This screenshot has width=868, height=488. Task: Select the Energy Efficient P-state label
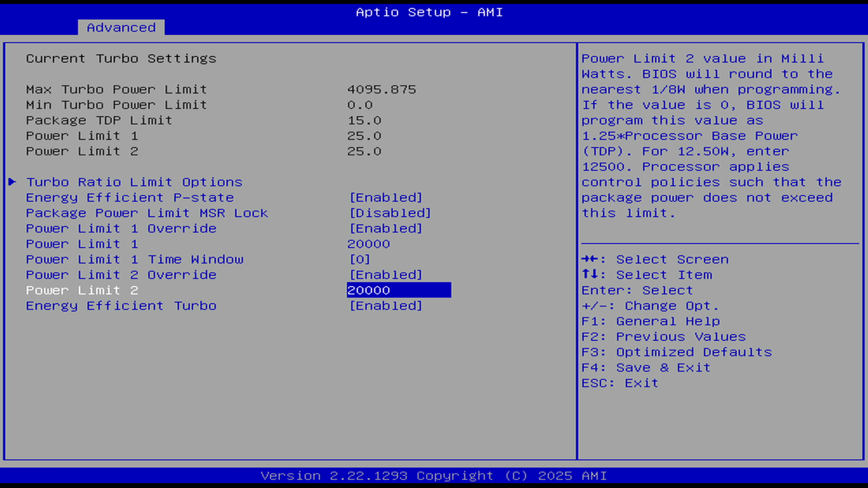130,198
